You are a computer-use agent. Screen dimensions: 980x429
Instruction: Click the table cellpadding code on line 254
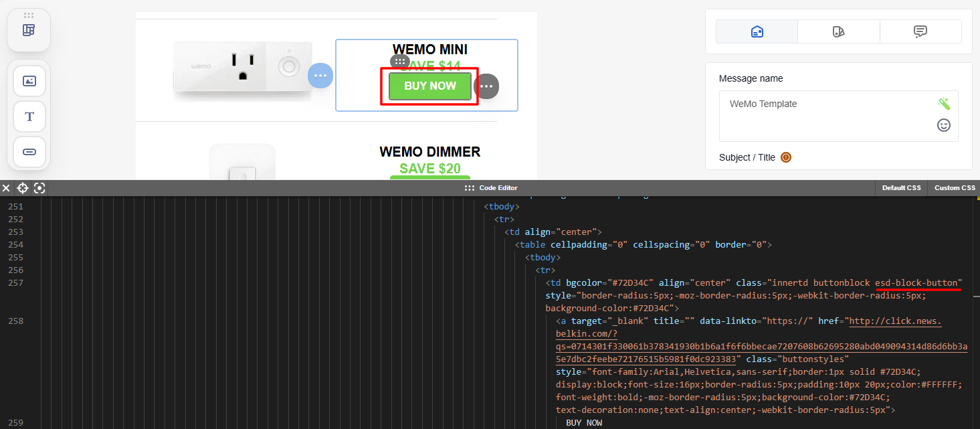pyautogui.click(x=644, y=245)
